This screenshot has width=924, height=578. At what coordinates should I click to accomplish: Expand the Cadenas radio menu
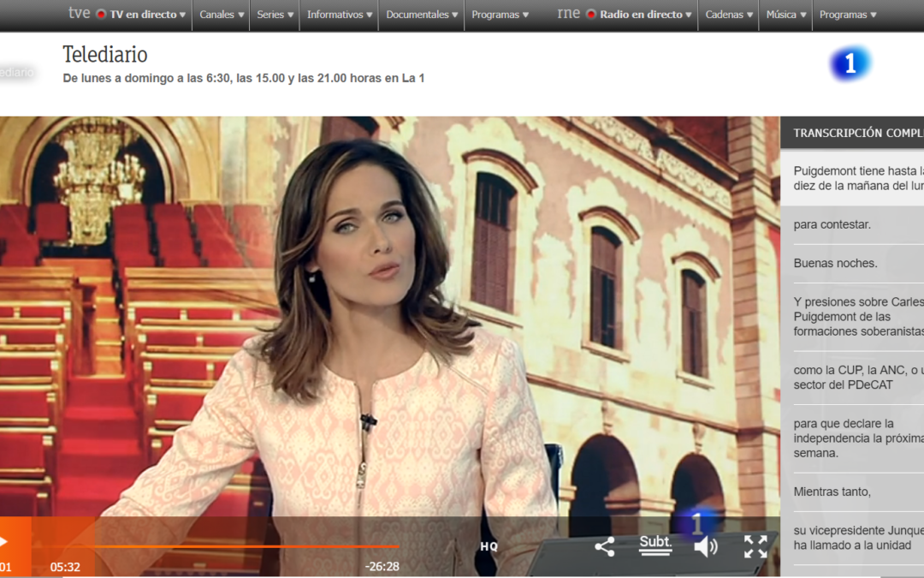pos(729,15)
